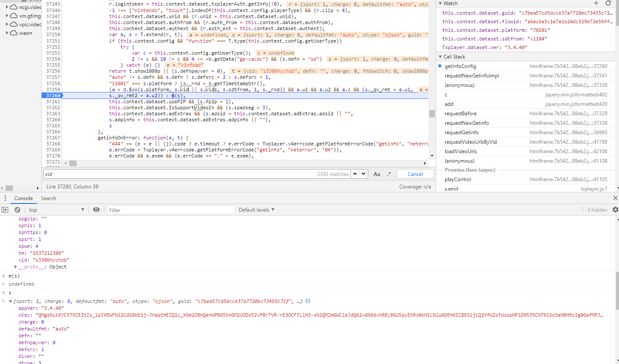The height and width of the screenshot is (364, 619).
Task: Switch to the Search drawer tab
Action: click(49, 198)
